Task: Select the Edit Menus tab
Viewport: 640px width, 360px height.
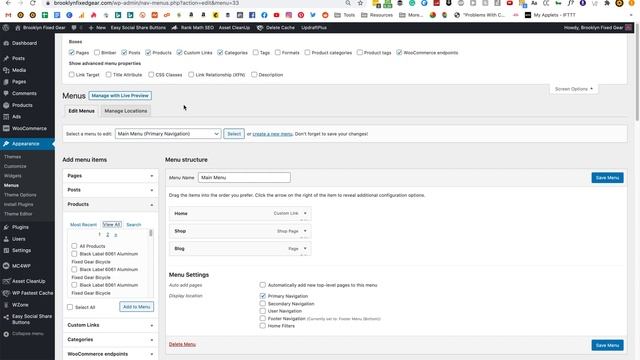Action: point(81,111)
